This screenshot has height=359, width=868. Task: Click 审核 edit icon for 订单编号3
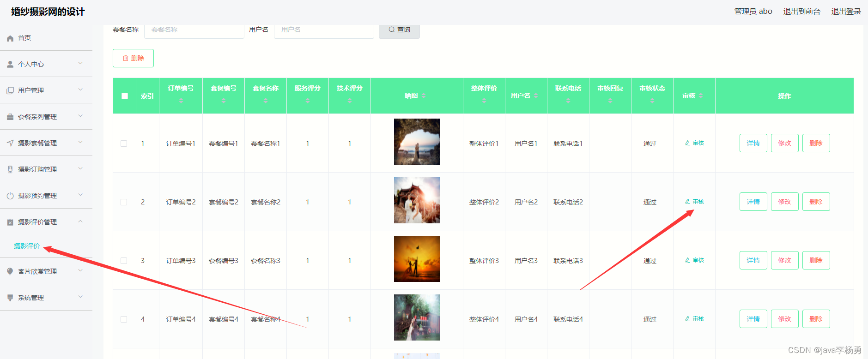click(688, 260)
